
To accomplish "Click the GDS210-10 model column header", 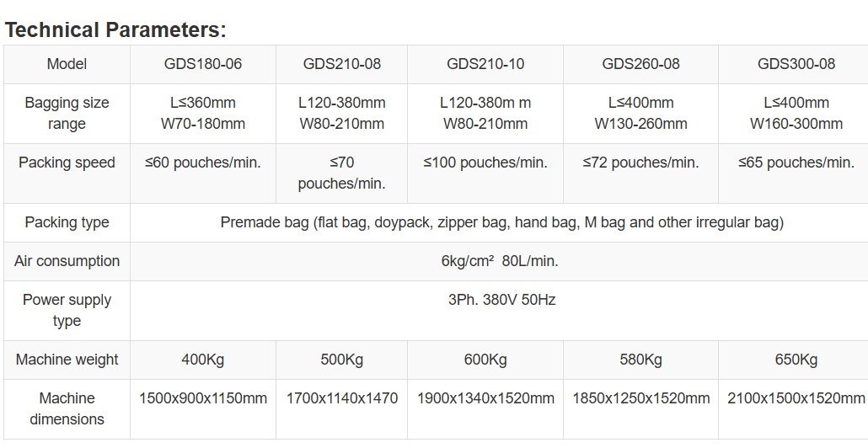I will coord(485,64).
